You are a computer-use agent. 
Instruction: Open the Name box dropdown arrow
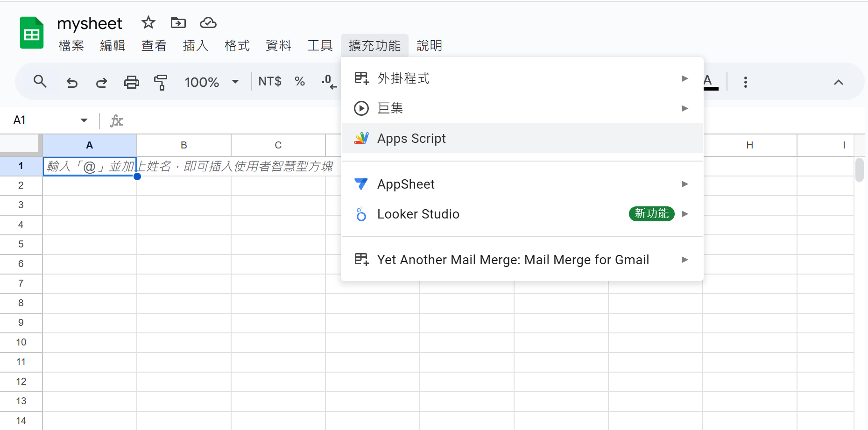click(84, 120)
